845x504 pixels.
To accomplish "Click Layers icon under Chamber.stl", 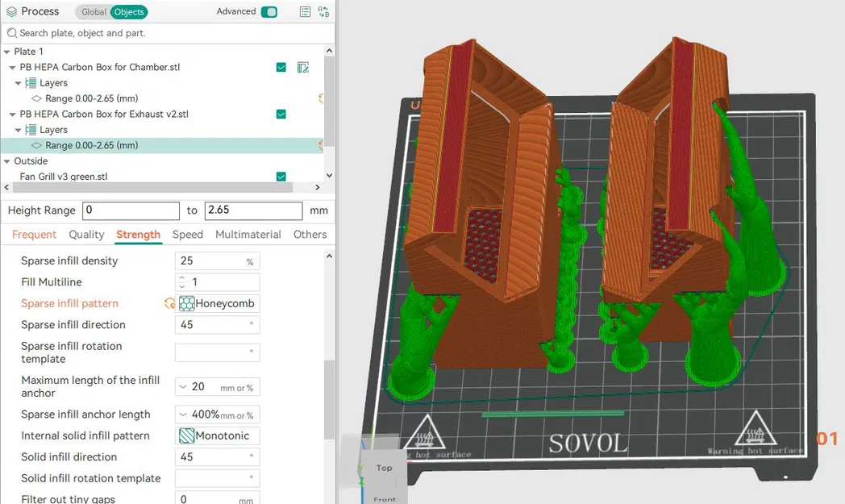I will tap(31, 83).
